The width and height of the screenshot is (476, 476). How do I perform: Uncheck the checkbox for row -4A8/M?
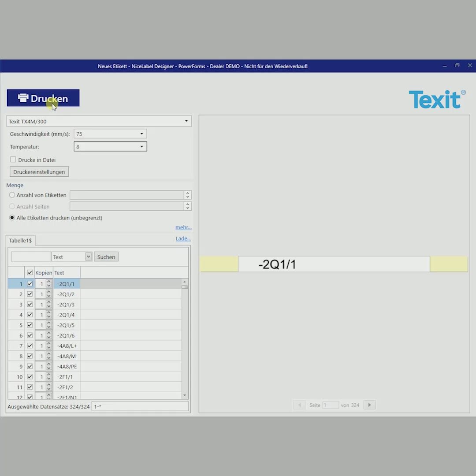coord(30,356)
